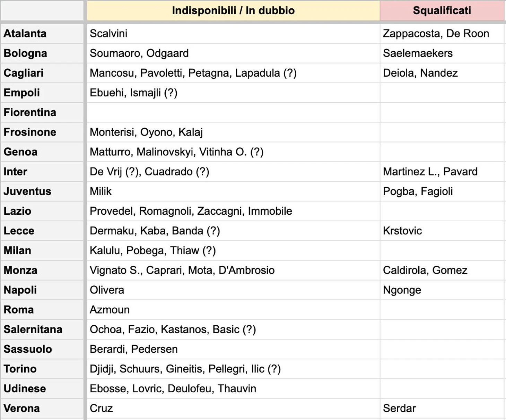The height and width of the screenshot is (420, 506).
Task: Select the Bologna row label
Action: [x=42, y=53]
